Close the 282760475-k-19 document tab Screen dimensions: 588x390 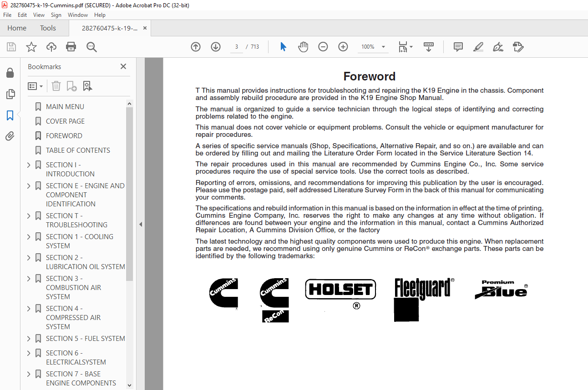145,28
